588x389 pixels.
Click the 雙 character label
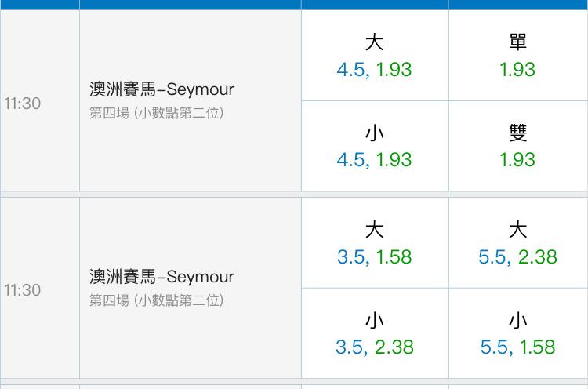[518, 133]
